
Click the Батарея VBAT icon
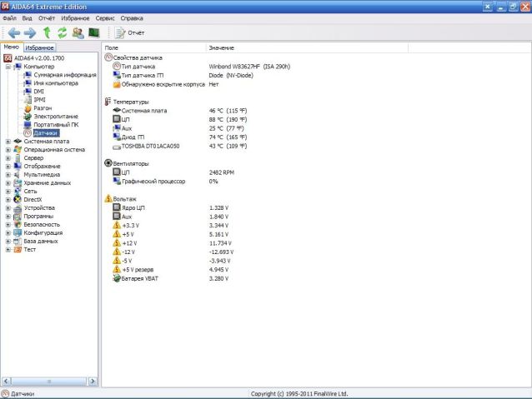pos(117,278)
